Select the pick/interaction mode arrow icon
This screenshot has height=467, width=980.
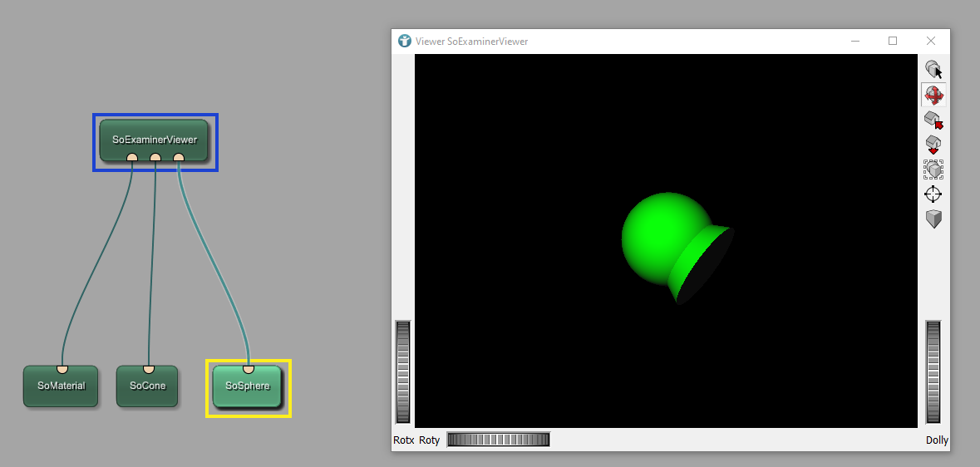[x=933, y=70]
